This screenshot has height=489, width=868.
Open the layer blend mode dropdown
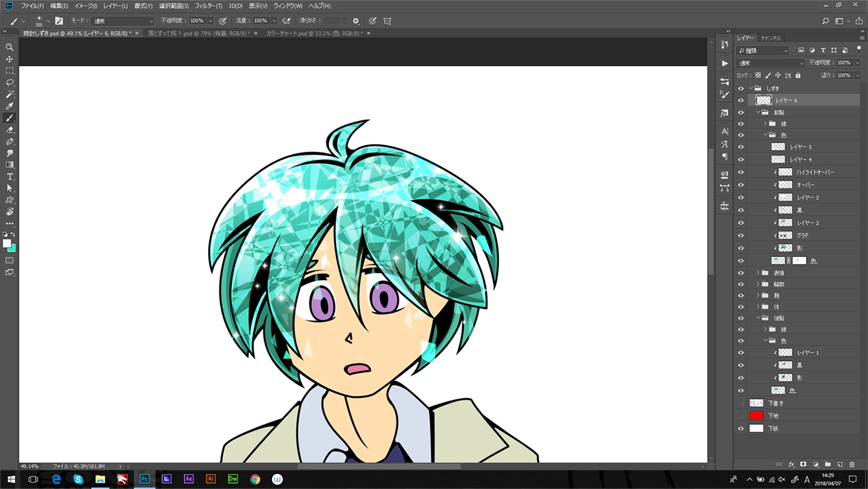[770, 63]
